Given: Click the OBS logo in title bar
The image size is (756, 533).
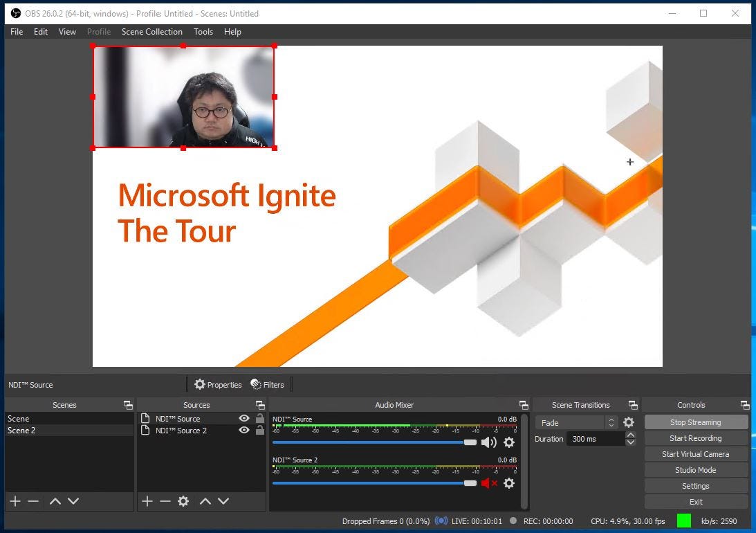Looking at the screenshot, I should [x=16, y=14].
